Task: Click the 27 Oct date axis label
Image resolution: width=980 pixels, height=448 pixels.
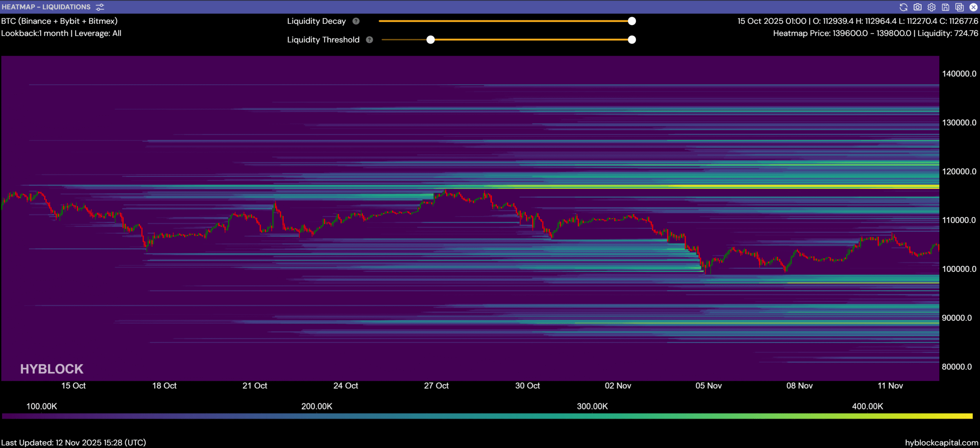Action: [x=436, y=386]
